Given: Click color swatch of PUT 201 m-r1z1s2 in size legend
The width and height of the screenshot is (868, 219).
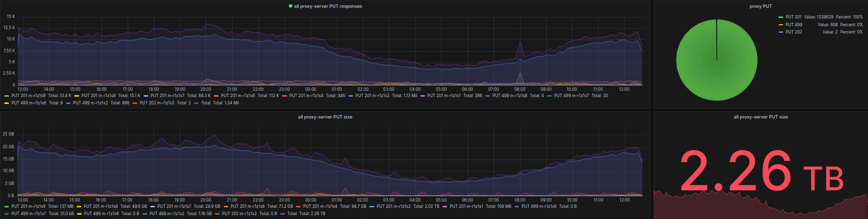Looking at the screenshot, I should [372, 207].
